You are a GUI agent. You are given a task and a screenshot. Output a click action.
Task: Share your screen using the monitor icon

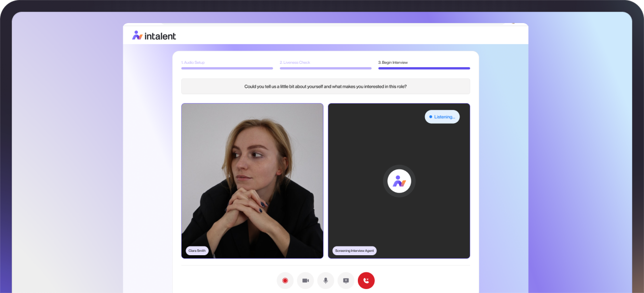pyautogui.click(x=346, y=280)
